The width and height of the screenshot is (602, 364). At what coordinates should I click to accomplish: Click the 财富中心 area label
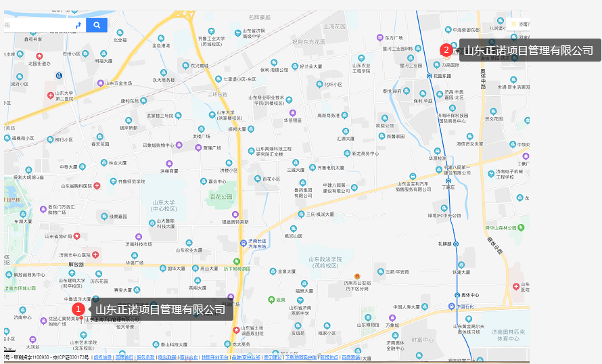pos(423,340)
